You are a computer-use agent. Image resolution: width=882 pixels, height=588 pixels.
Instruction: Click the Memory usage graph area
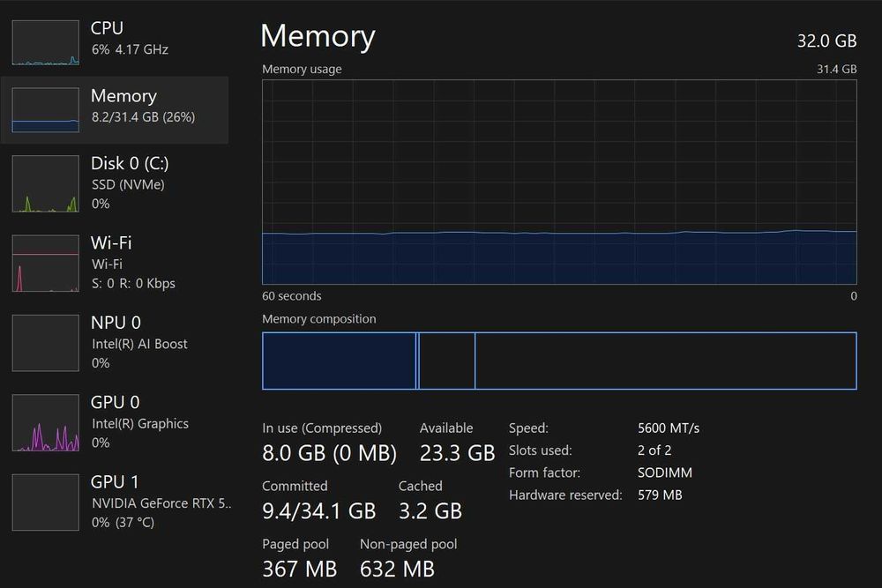pyautogui.click(x=559, y=182)
